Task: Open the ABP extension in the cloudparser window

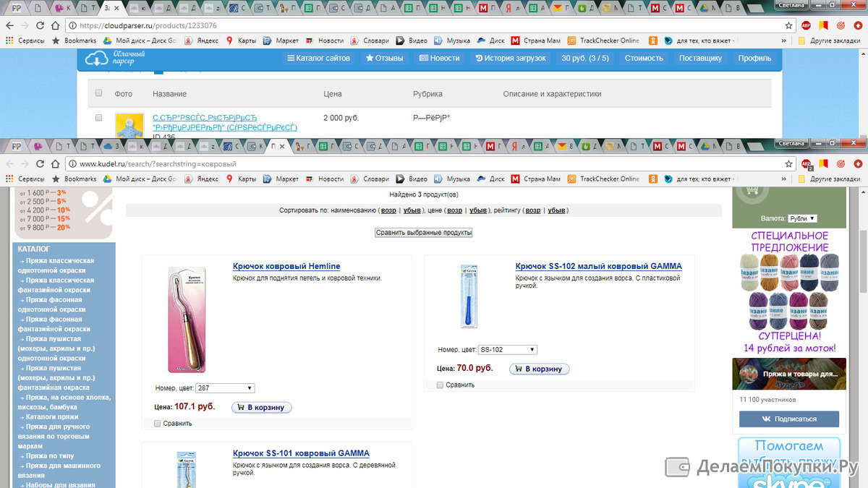Action: (807, 25)
